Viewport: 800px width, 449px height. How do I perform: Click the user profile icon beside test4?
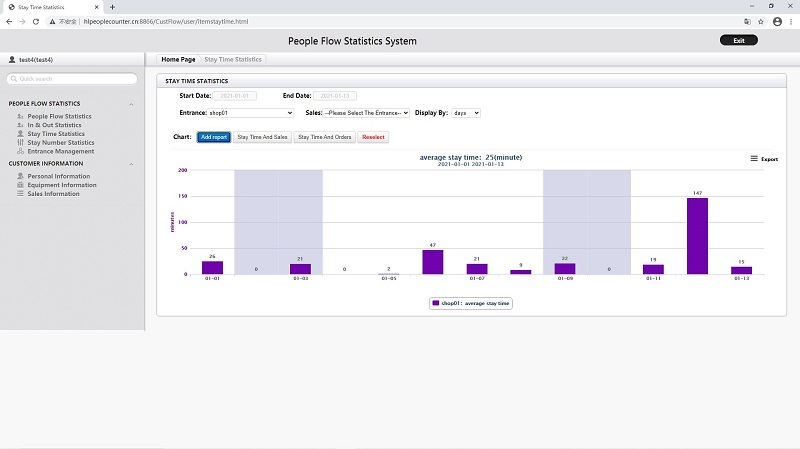point(12,60)
